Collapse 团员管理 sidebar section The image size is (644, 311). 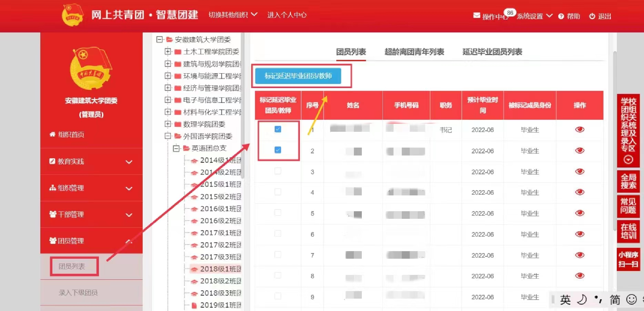91,241
